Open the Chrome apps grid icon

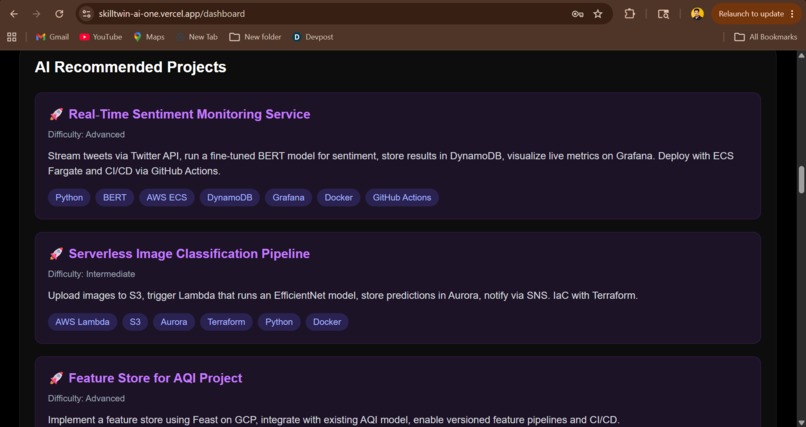pos(11,37)
